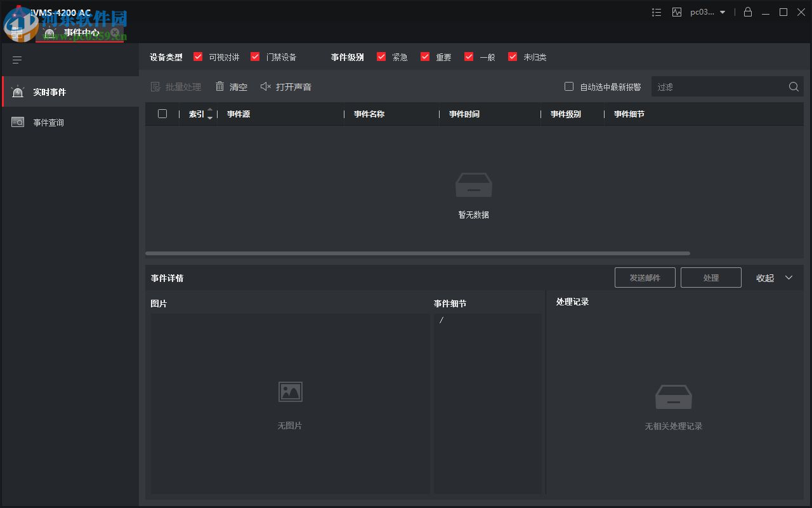Tick the select-all checkbox in the table header
Viewport: 812px width, 508px height.
pos(162,114)
